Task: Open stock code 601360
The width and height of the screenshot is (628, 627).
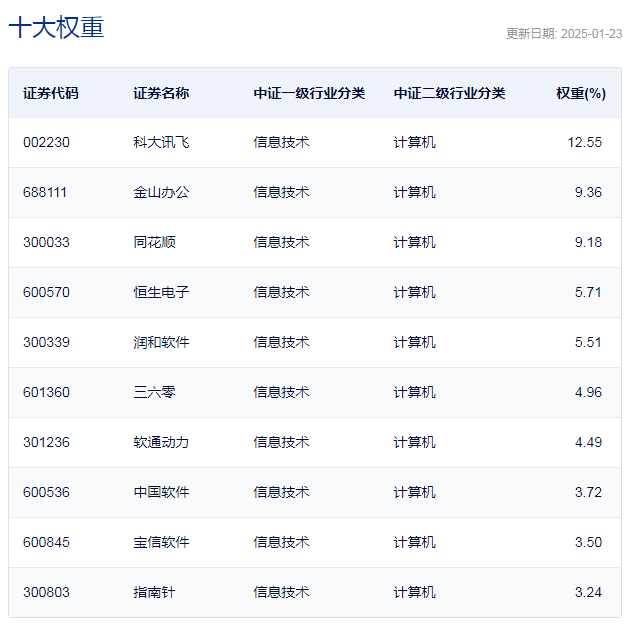Action: (x=46, y=392)
